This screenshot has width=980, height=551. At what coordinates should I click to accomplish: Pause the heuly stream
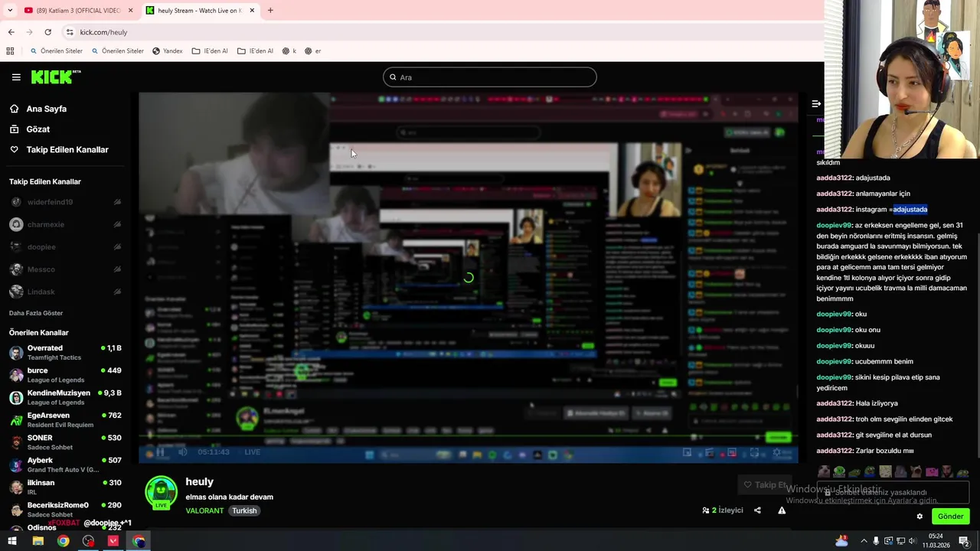[x=161, y=452]
